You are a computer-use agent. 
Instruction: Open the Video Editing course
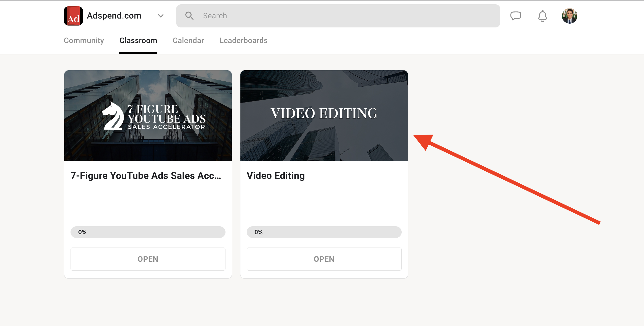324,259
